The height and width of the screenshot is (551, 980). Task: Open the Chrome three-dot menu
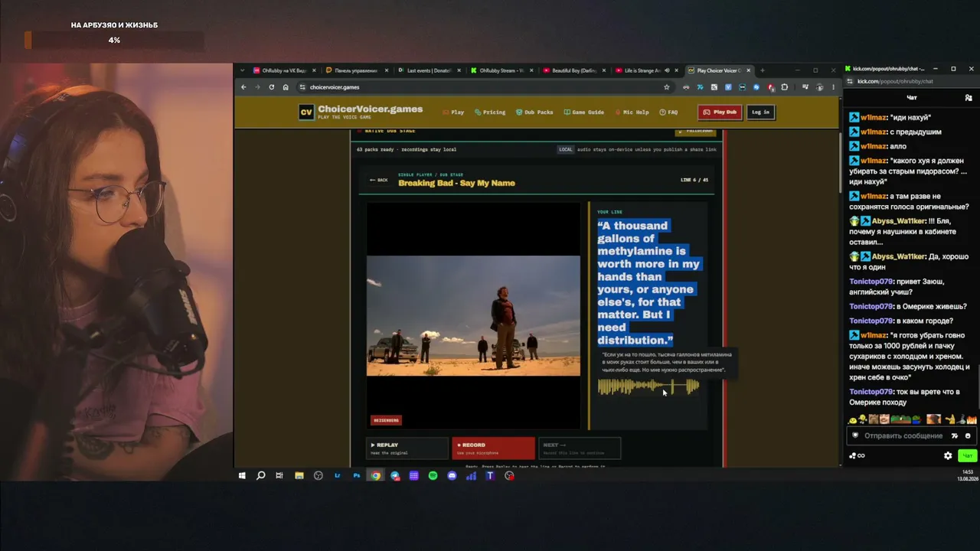[x=833, y=87]
